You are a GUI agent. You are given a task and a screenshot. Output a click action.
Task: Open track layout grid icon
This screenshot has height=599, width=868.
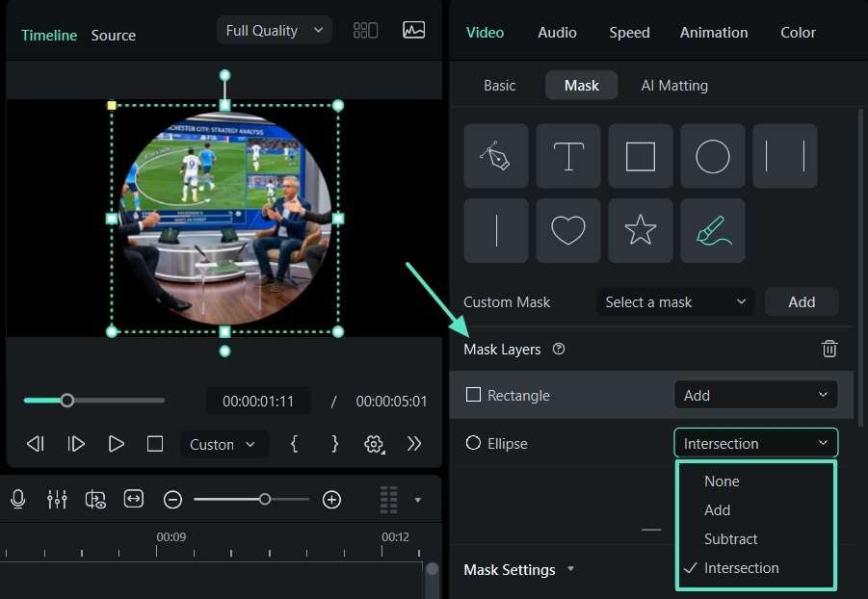tap(388, 500)
